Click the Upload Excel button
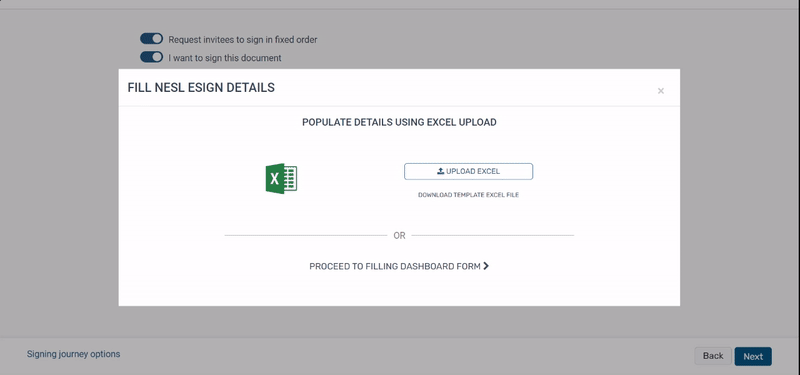 [x=468, y=171]
